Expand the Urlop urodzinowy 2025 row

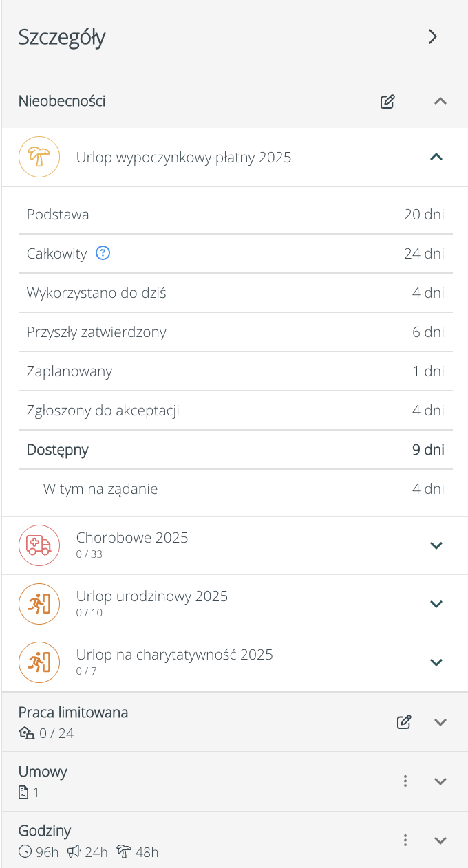pyautogui.click(x=436, y=604)
